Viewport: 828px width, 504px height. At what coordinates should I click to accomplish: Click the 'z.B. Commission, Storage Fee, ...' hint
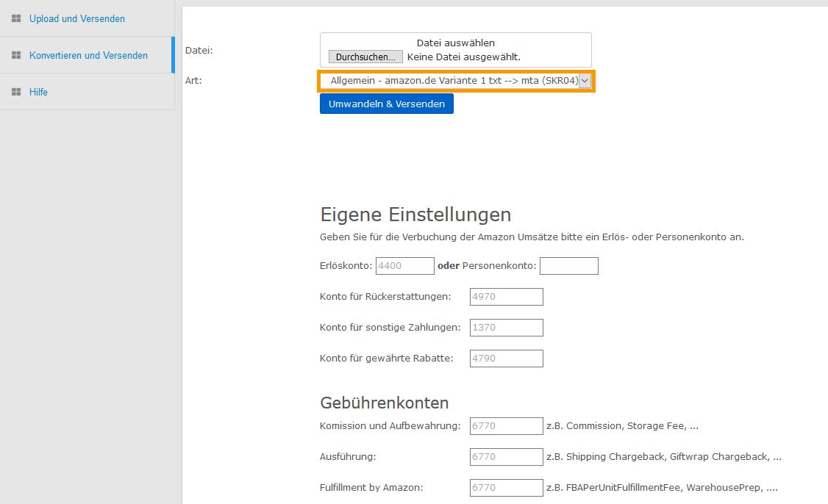click(623, 426)
